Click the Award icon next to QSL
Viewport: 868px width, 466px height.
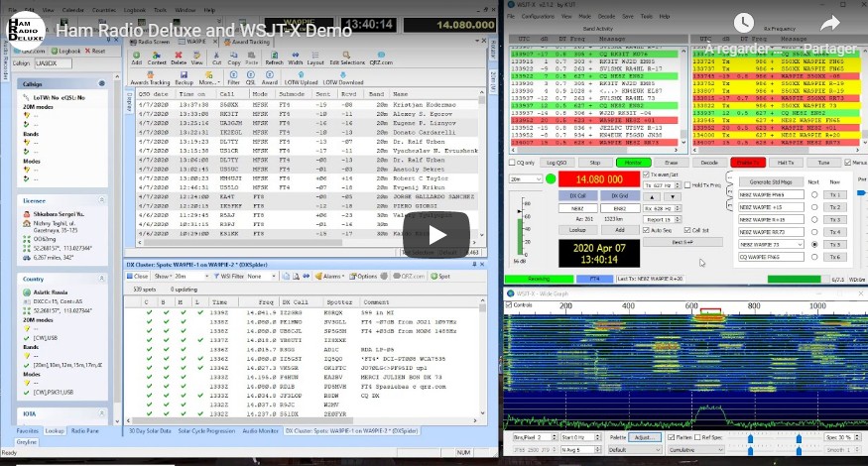(270, 78)
